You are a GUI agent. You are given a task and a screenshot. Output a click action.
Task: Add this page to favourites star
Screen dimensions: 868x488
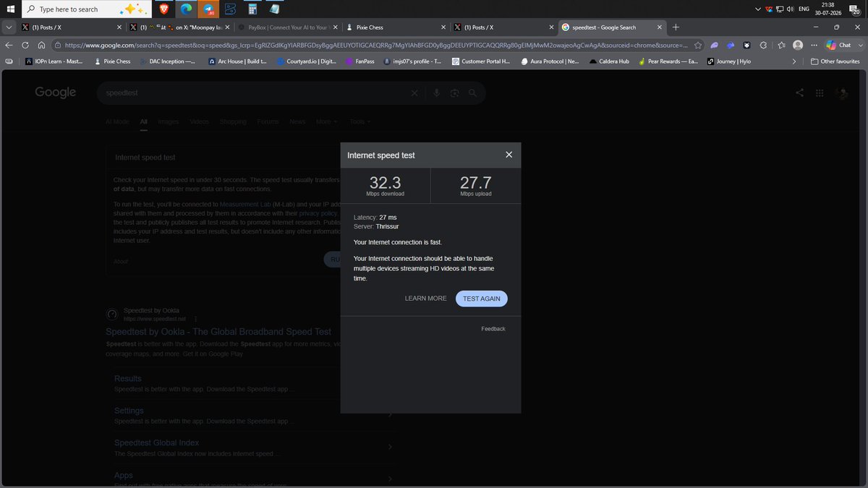pos(697,45)
